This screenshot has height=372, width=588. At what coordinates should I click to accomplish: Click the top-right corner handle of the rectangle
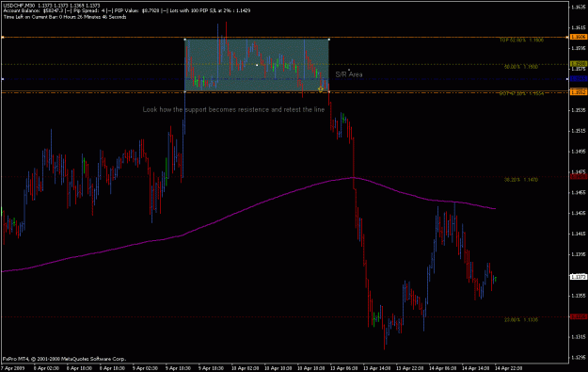pos(329,39)
